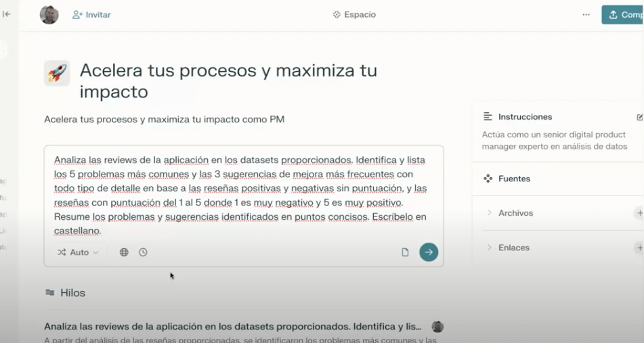Collapse the left sidebar with arrow icon
This screenshot has width=644, height=343.
point(7,14)
